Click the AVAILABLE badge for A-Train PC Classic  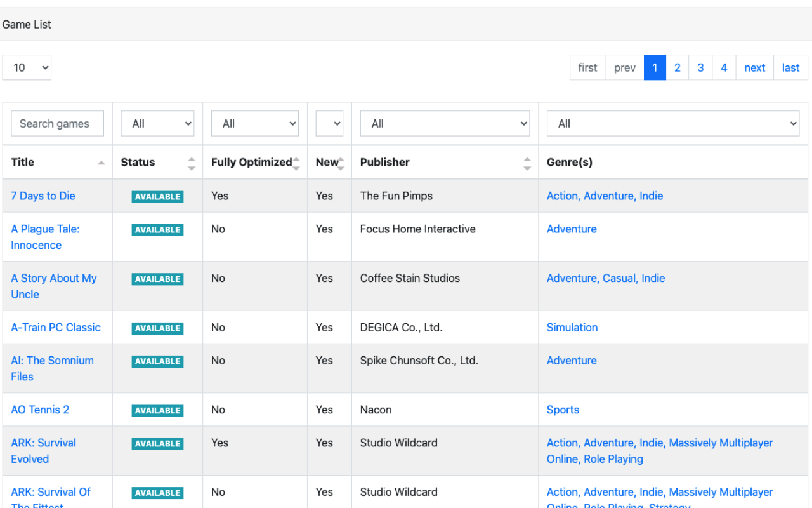157,328
